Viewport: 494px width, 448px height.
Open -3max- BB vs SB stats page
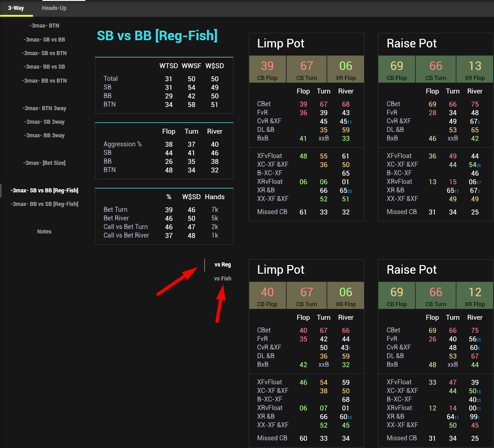[44, 67]
